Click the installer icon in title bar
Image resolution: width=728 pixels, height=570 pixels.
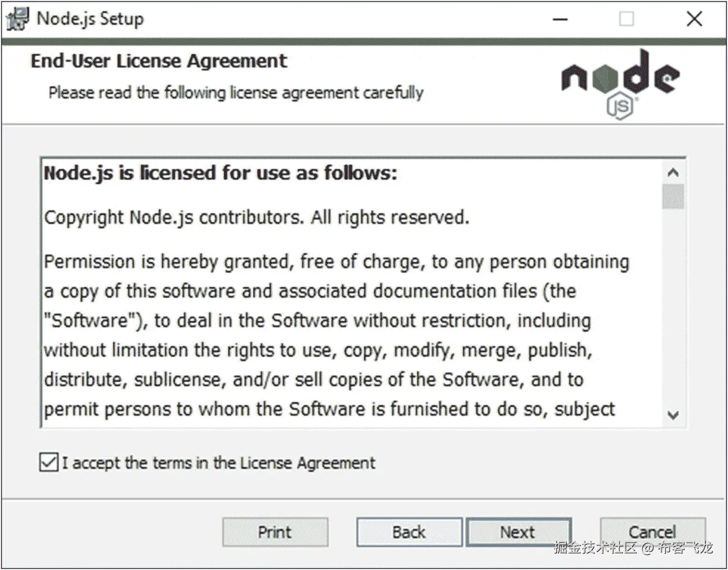(x=16, y=19)
